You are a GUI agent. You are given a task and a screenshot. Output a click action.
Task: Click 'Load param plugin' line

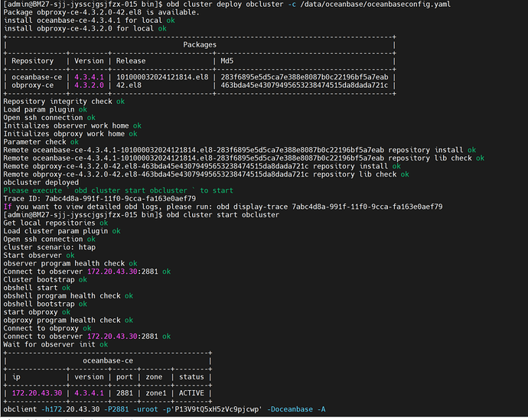click(x=45, y=109)
